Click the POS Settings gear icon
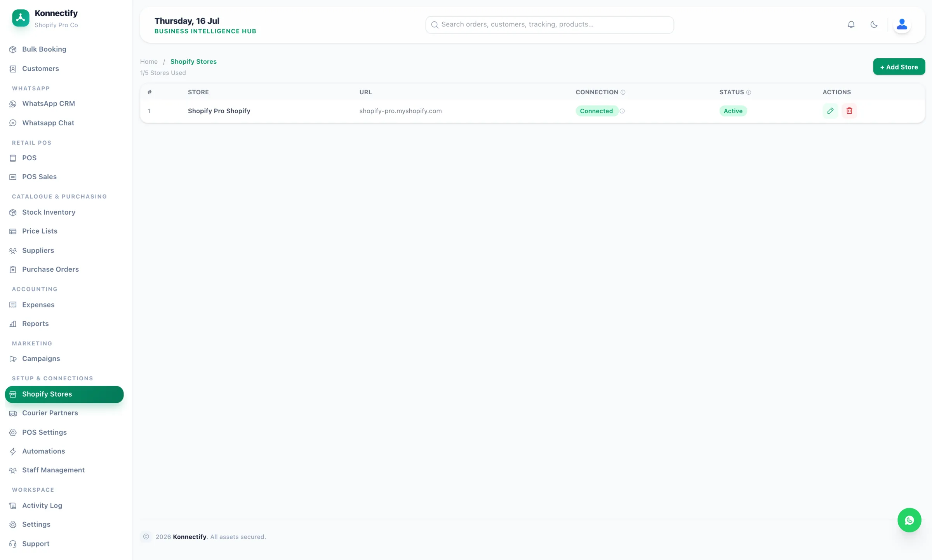Screen dimensions: 932x560 [x=13, y=432]
